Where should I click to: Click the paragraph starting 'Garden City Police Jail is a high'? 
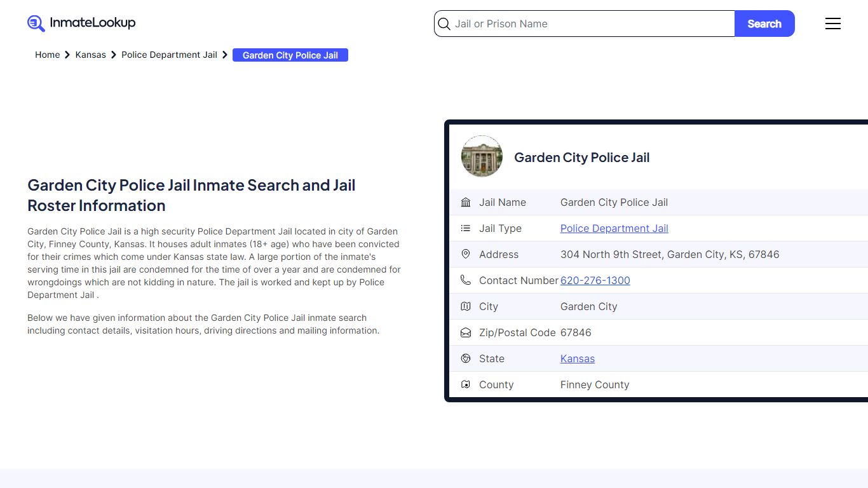[x=214, y=263]
